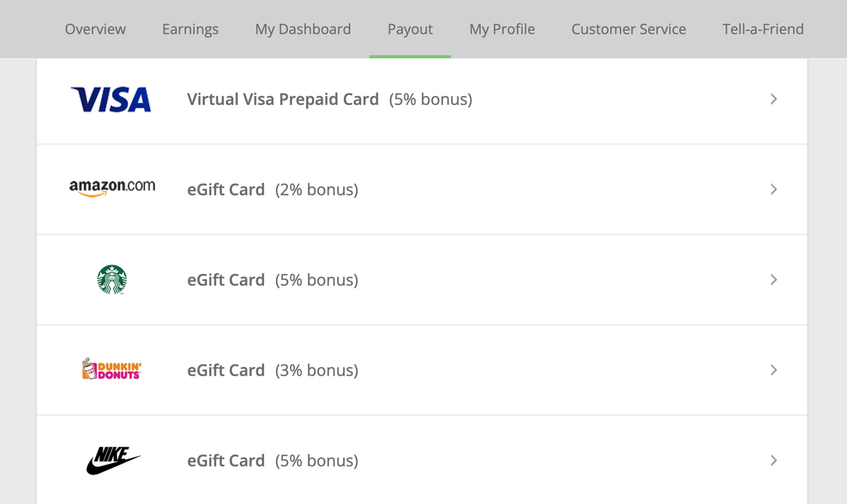Select the Starbucks logo icon
Image resolution: width=847 pixels, height=504 pixels.
[112, 280]
